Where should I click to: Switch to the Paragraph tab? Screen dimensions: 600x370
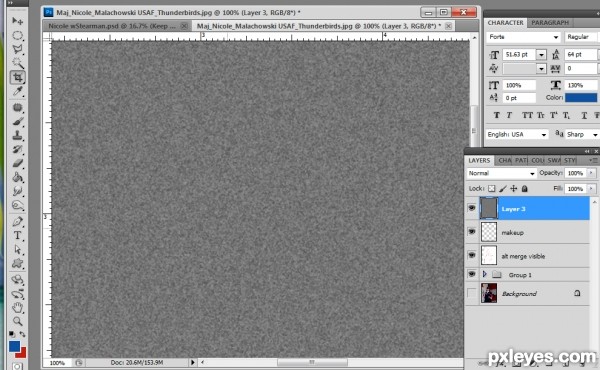tap(550, 23)
